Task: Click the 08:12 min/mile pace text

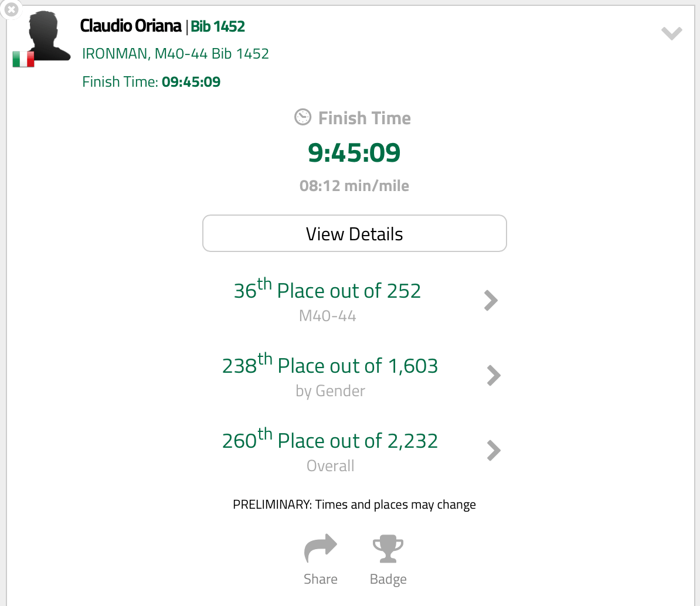Action: 354,186
